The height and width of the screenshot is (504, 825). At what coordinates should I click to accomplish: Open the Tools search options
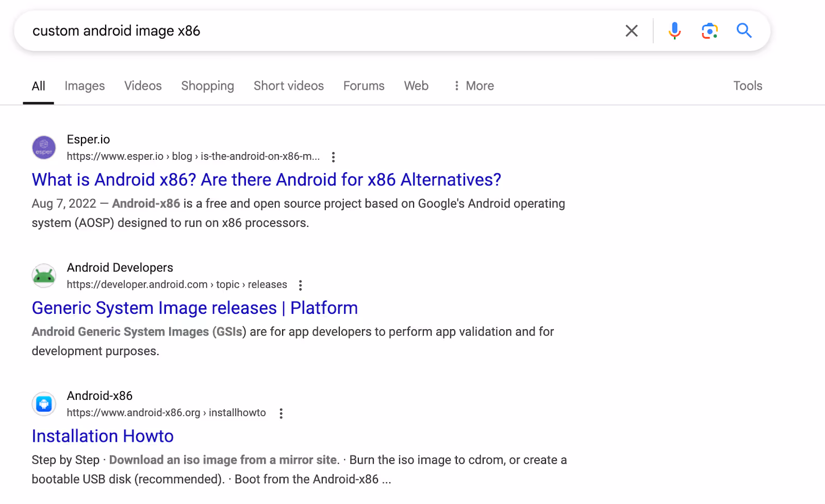(748, 86)
